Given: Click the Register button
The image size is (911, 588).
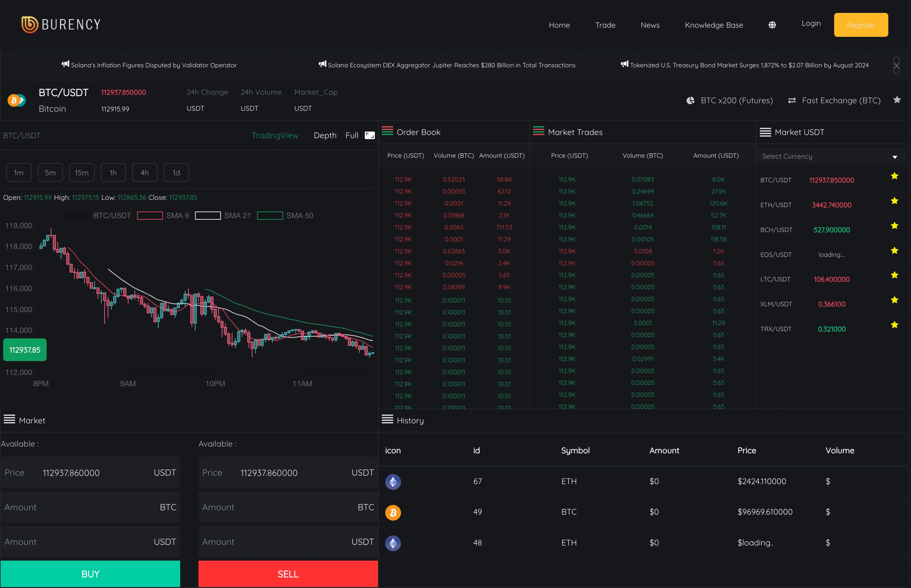Looking at the screenshot, I should 861,25.
